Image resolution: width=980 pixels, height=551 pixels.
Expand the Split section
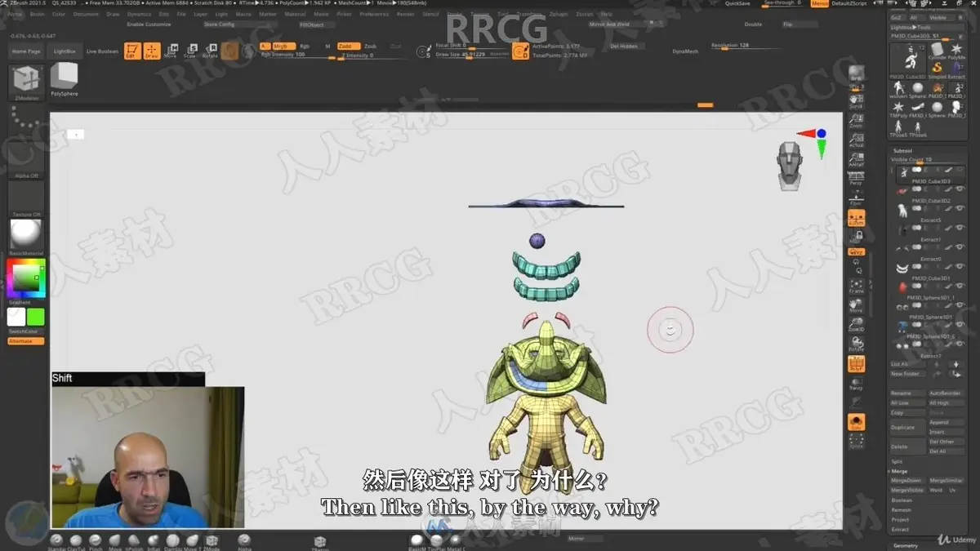pyautogui.click(x=898, y=462)
